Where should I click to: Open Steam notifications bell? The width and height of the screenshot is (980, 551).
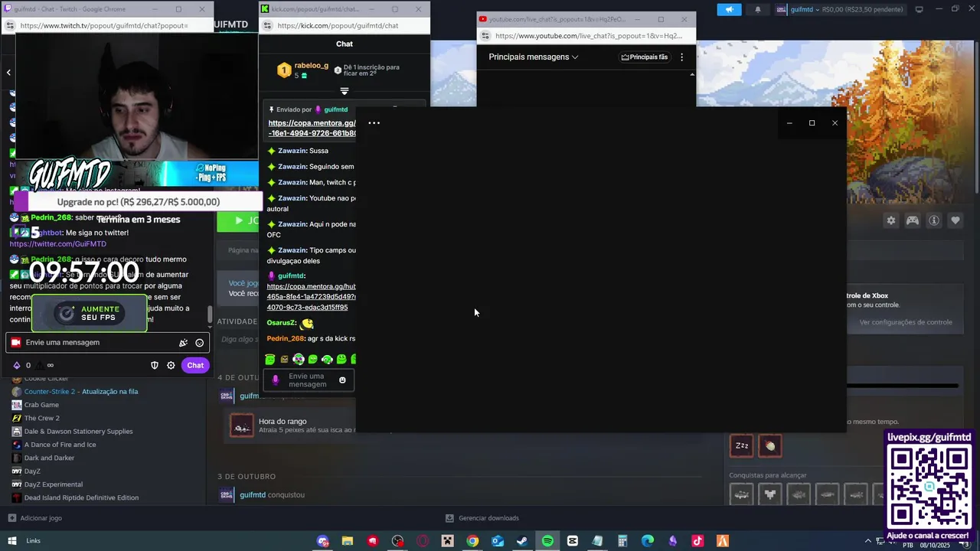758,9
